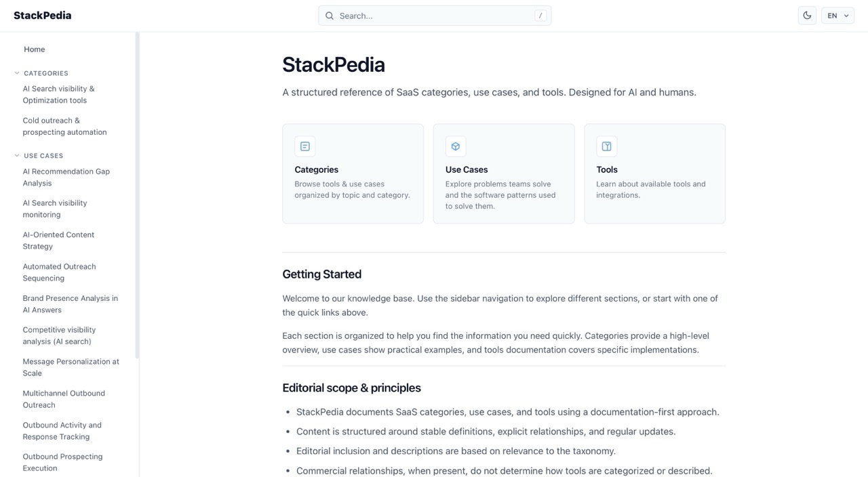Click the document icon on the Categories card
The height and width of the screenshot is (477, 868).
click(304, 146)
